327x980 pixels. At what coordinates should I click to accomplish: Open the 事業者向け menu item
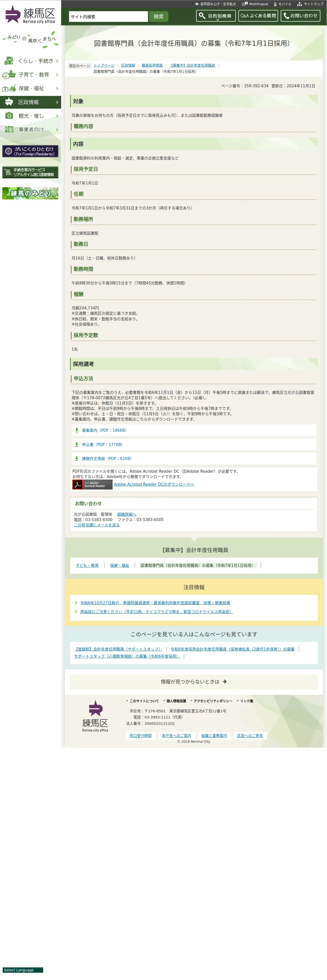pos(31,129)
